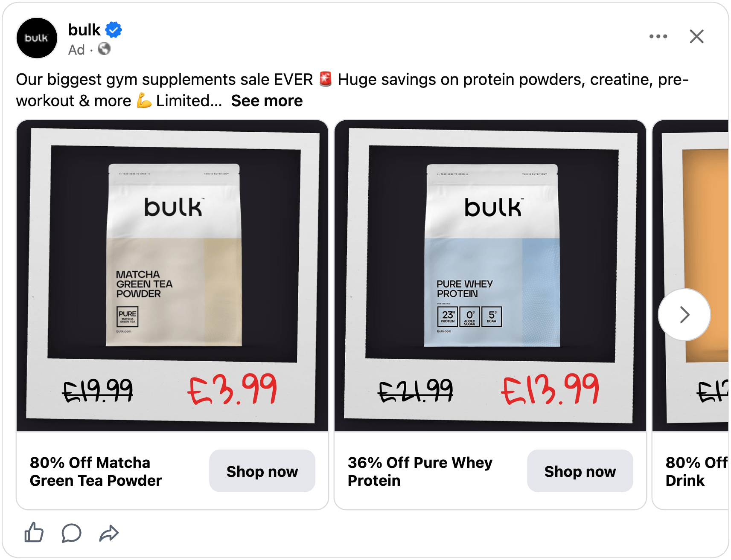Click the globe public audience icon
Image resolution: width=731 pixels, height=560 pixels.
(x=104, y=49)
